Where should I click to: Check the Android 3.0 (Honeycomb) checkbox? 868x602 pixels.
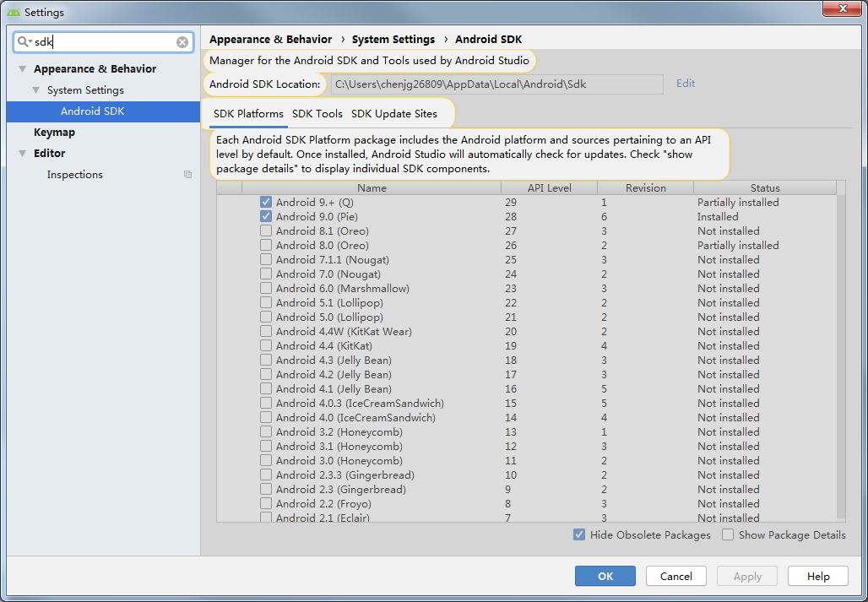pos(266,461)
